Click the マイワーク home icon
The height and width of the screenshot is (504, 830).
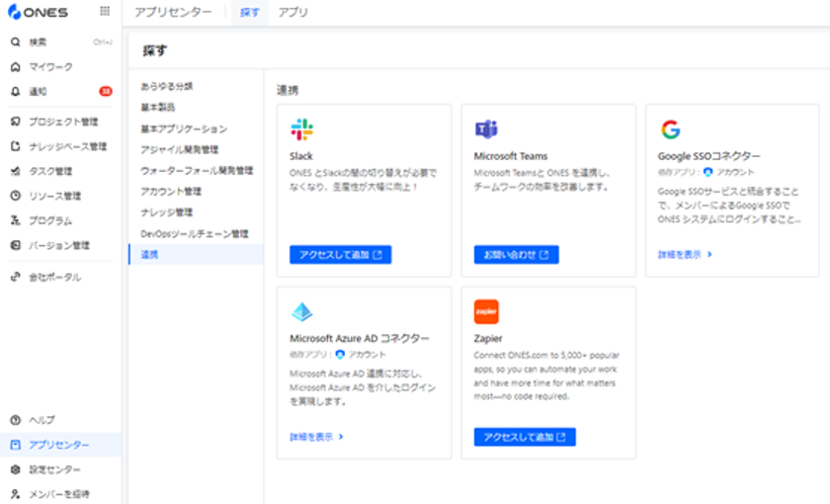pyautogui.click(x=16, y=67)
